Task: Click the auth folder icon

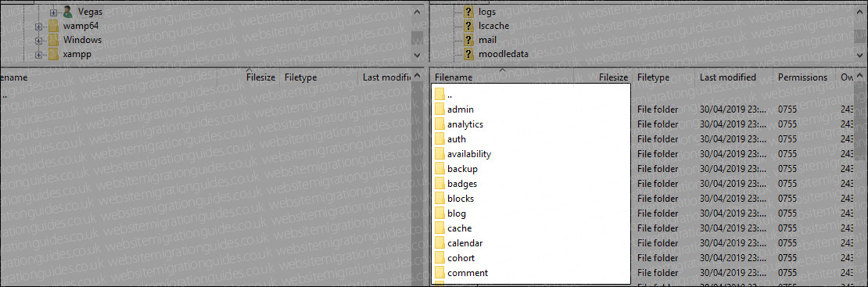Action: coord(439,139)
